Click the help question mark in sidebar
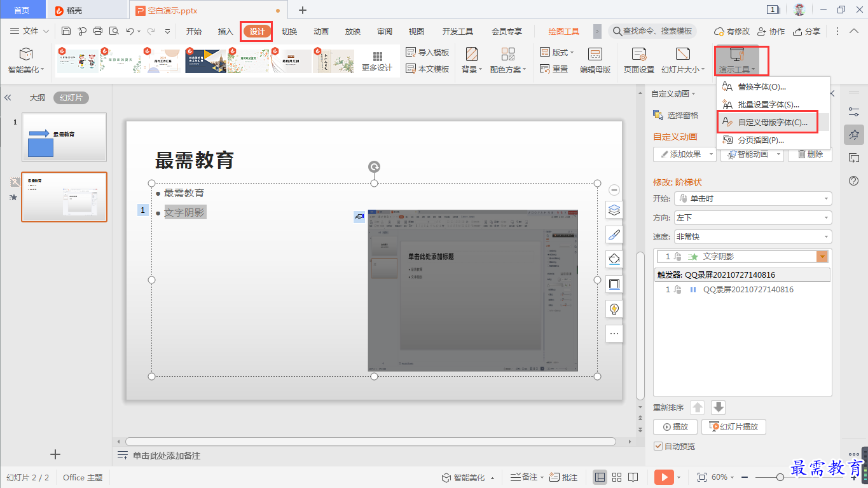The image size is (868, 488). click(x=854, y=181)
